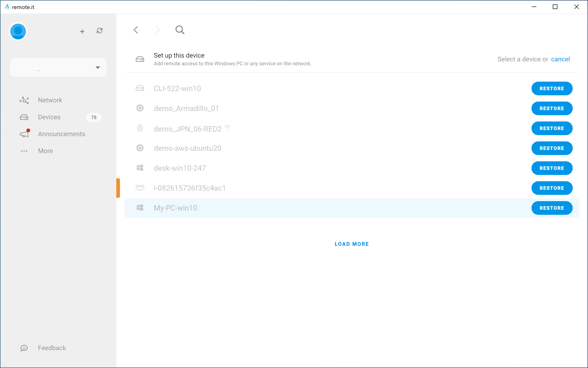Select the desk-win10-247 device name
This screenshot has height=368, width=588.
pyautogui.click(x=180, y=168)
